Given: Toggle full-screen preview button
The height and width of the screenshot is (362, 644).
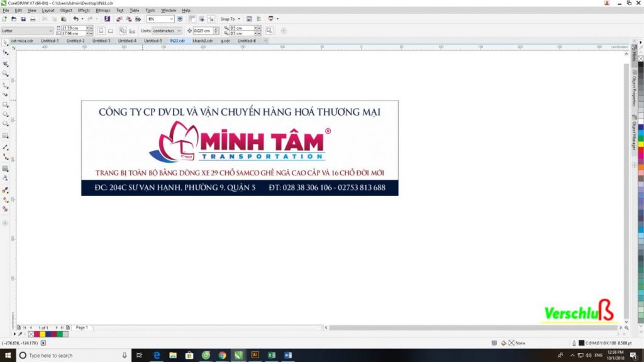Looking at the screenshot, I should tap(180, 19).
